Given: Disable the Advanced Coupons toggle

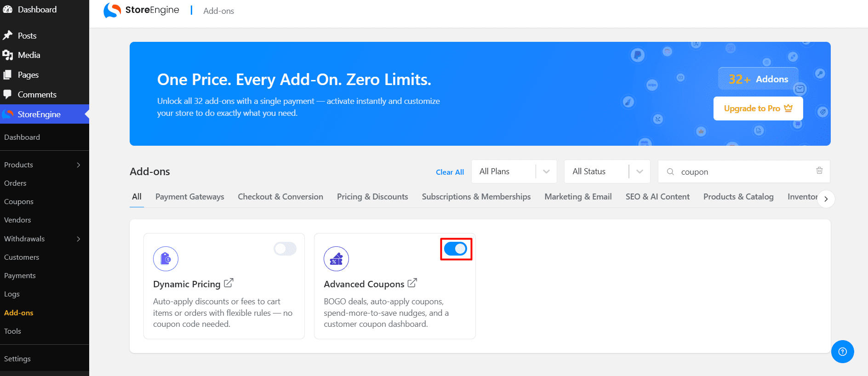Looking at the screenshot, I should click(456, 249).
